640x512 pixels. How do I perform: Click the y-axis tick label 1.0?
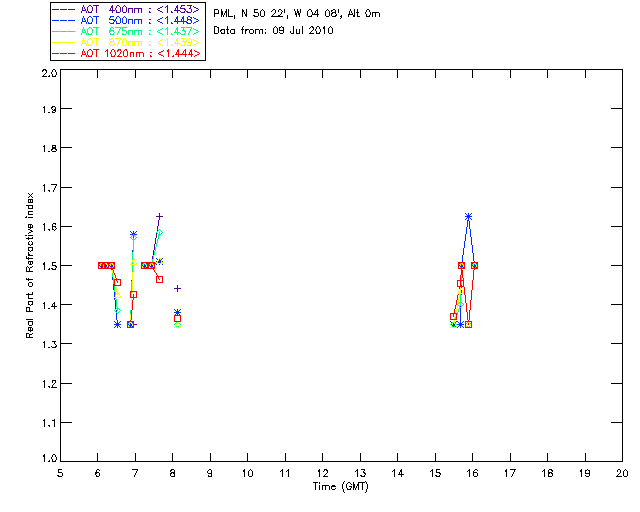pos(49,458)
